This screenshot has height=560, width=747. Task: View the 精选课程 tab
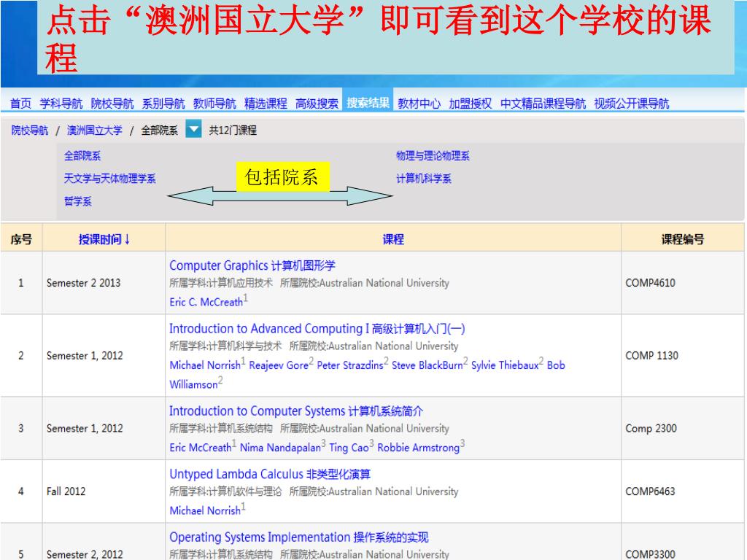click(266, 104)
